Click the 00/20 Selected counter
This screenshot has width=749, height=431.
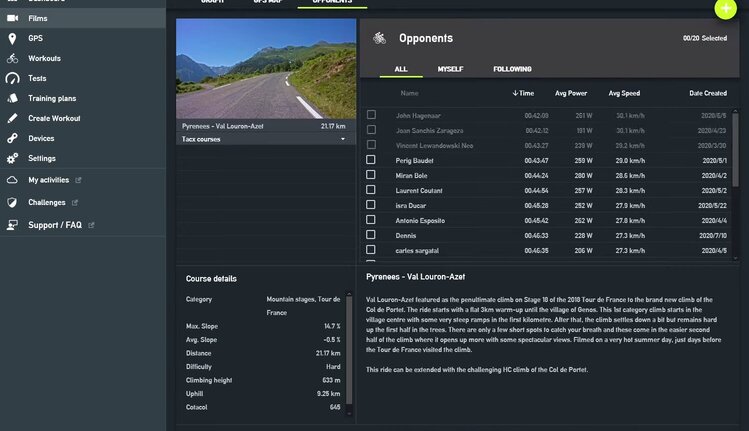tap(705, 38)
